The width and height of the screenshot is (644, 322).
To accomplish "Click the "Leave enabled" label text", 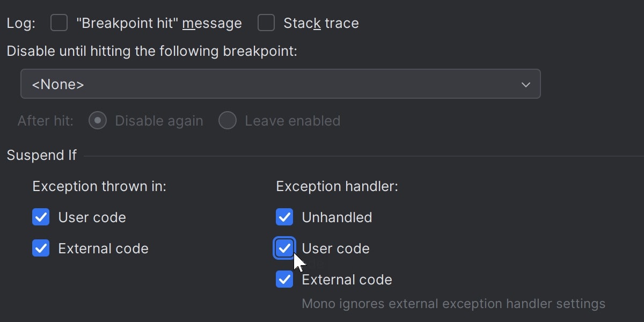I will tap(292, 121).
